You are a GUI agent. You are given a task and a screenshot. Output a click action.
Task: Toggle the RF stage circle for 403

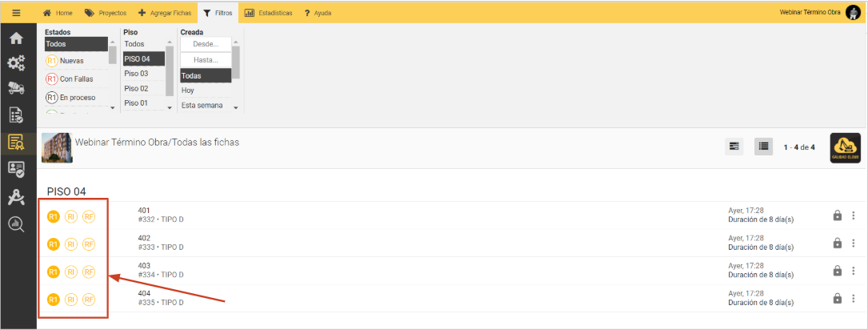point(89,272)
